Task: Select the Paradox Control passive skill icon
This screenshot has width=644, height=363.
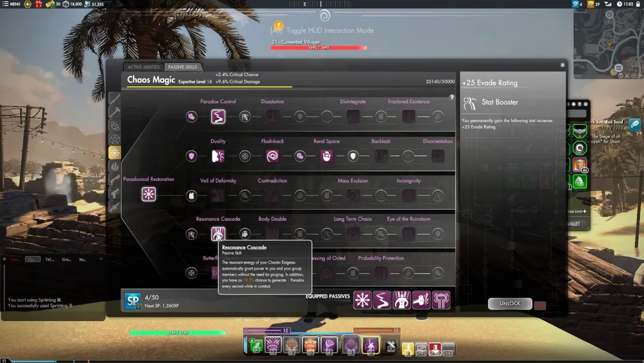Action: click(218, 117)
